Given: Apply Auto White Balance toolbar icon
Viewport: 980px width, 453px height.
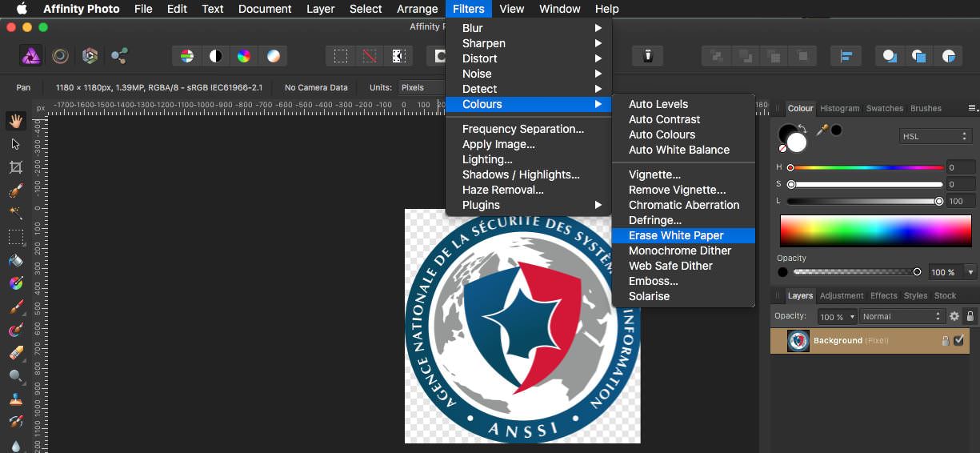Looking at the screenshot, I should (273, 56).
